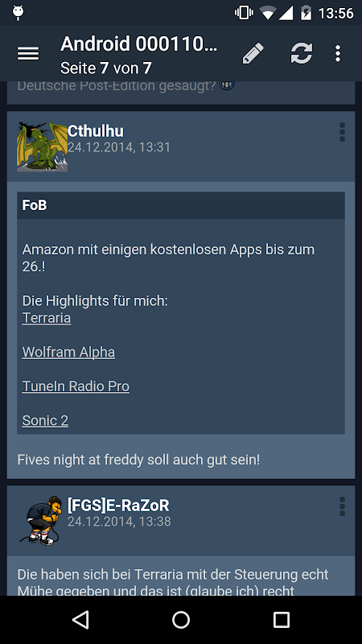
Task: Tap [FGS]E-RaZoR's avatar image
Action: point(42,521)
